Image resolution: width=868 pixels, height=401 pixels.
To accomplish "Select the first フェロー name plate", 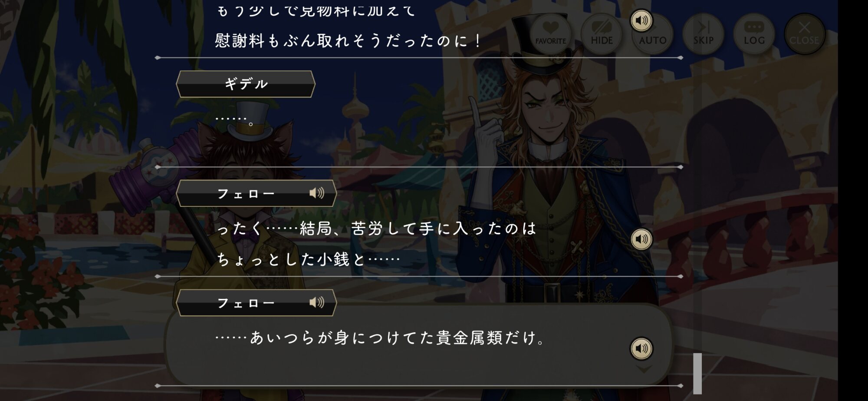I will [x=256, y=193].
